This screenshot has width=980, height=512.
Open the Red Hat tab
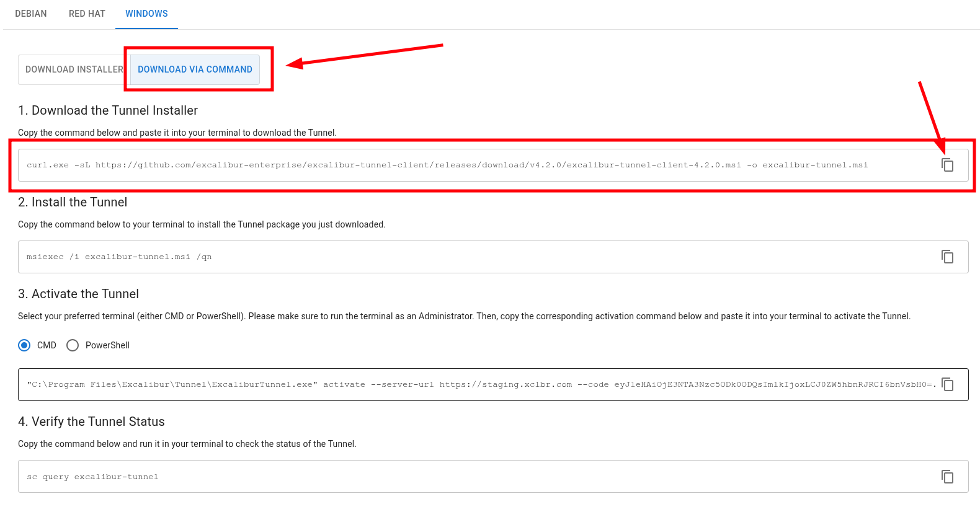point(87,14)
